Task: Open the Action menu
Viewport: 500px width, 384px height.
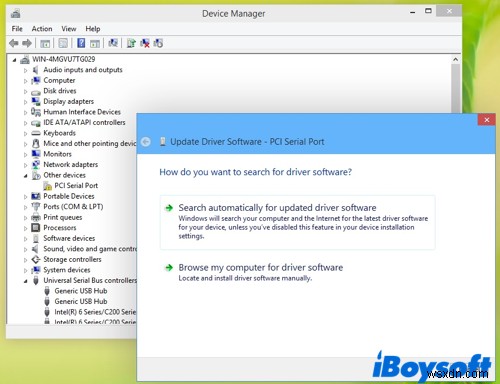Action: tap(42, 29)
